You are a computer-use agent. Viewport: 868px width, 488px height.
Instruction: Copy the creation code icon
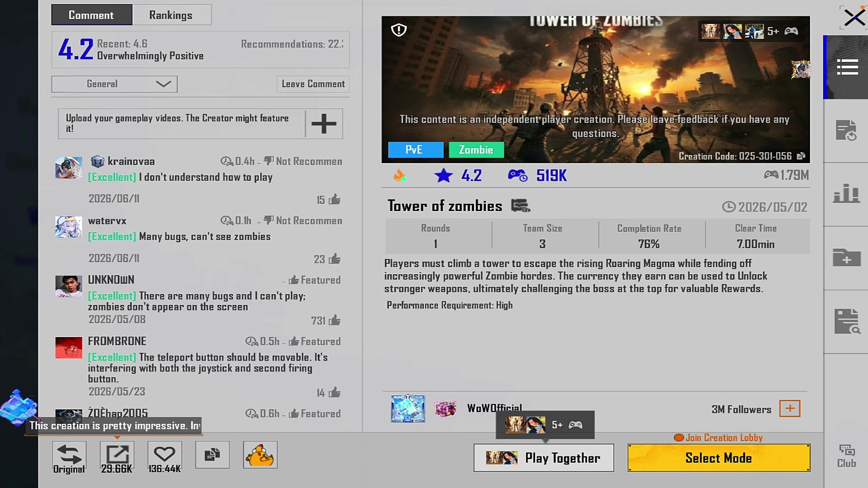click(801, 156)
